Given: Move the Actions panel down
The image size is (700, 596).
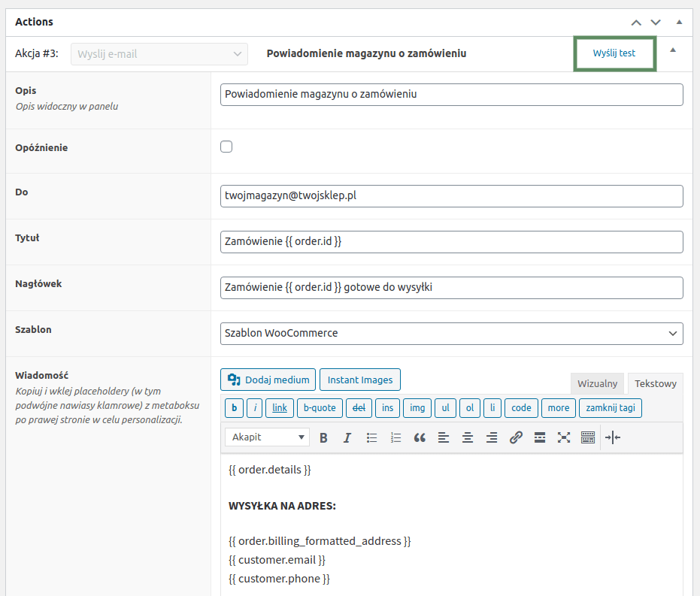Looking at the screenshot, I should pyautogui.click(x=656, y=23).
